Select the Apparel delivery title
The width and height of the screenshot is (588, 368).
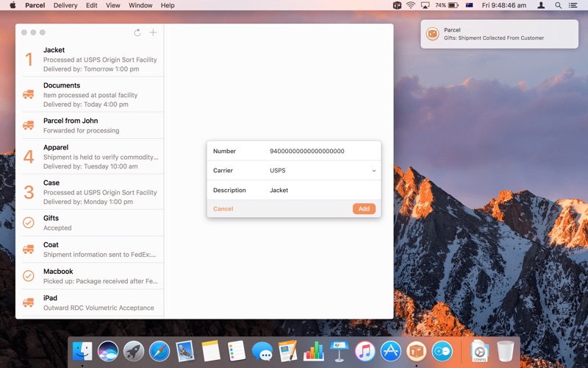point(56,147)
